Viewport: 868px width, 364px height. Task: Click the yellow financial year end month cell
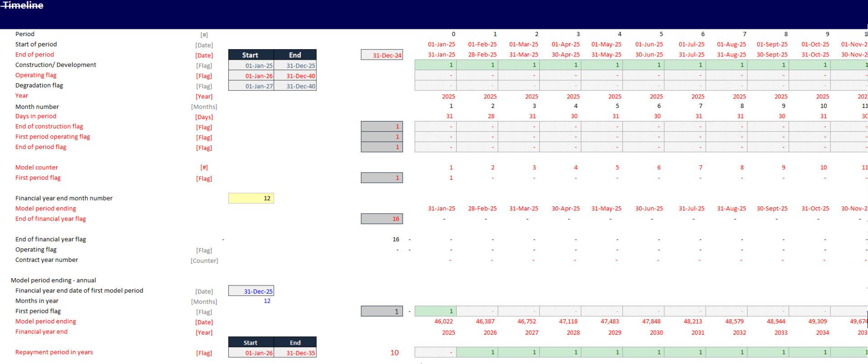(251, 198)
